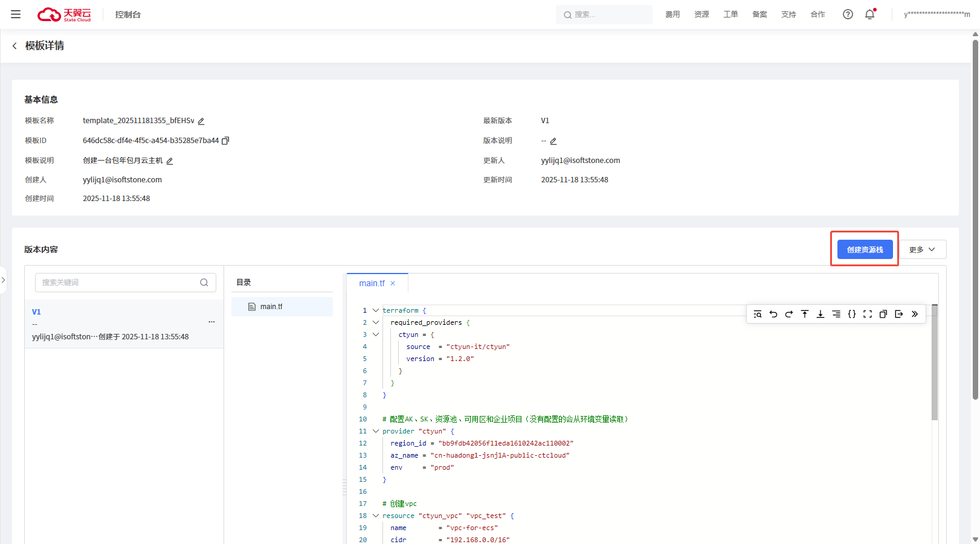Toggle fullscreen mode for the code editor
980x544 pixels.
[x=868, y=314]
